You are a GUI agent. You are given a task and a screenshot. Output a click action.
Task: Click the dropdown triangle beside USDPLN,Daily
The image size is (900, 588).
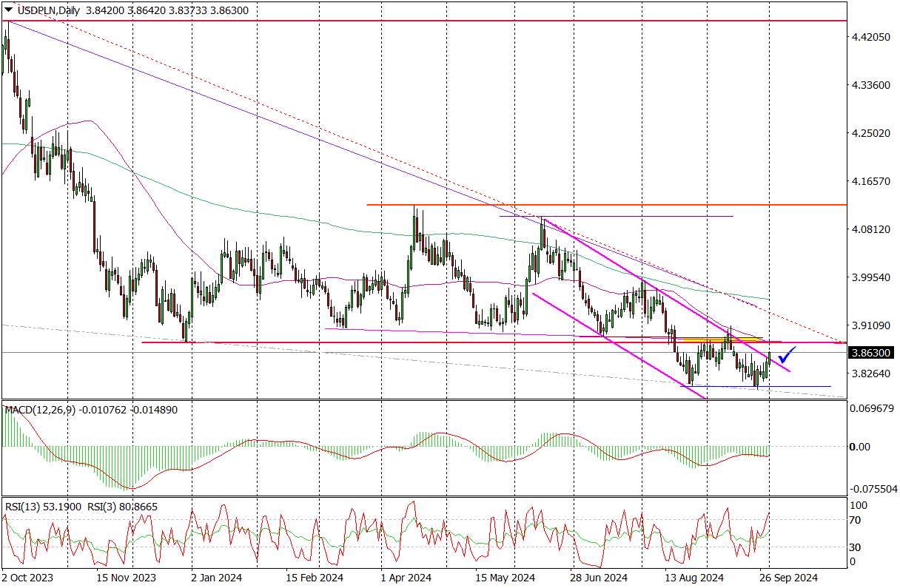tap(9, 9)
